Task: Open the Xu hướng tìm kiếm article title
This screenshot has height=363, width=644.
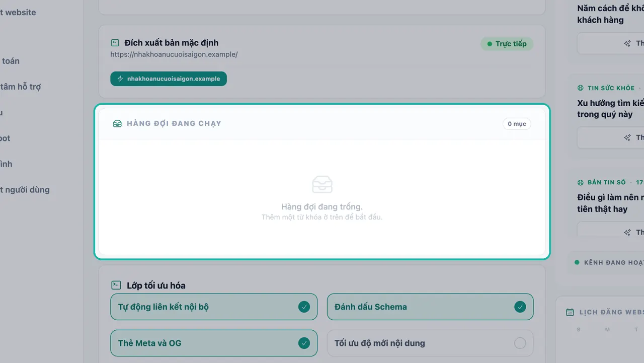Action: coord(610,109)
